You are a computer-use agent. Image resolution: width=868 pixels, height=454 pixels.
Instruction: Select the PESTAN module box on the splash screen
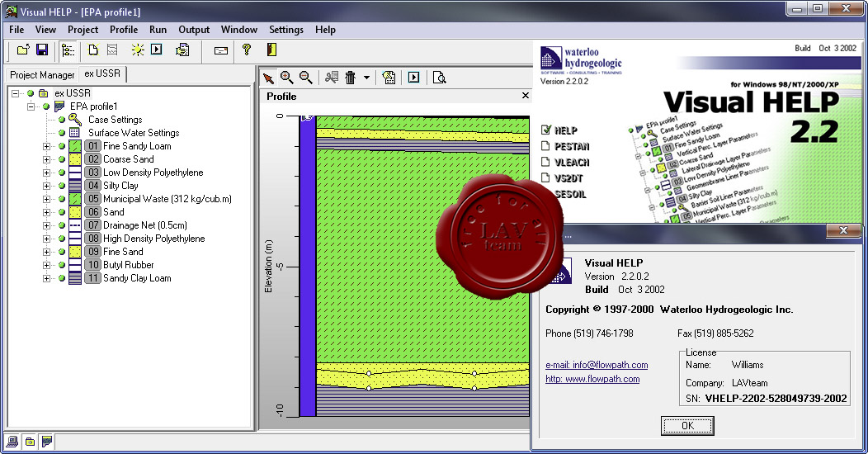click(x=546, y=146)
